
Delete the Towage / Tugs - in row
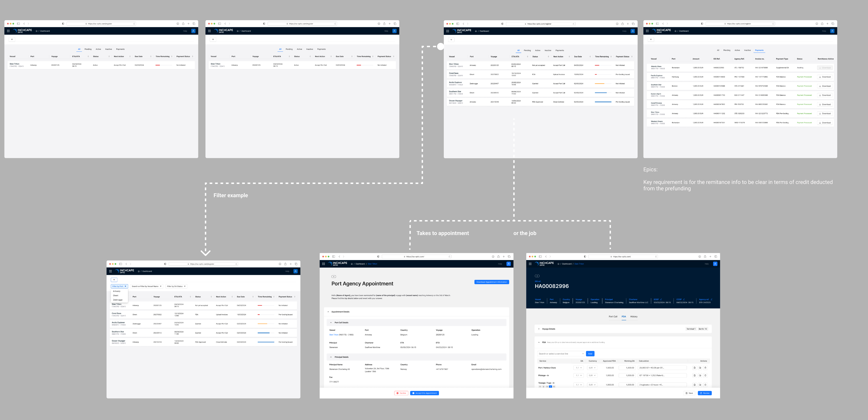[x=705, y=385]
